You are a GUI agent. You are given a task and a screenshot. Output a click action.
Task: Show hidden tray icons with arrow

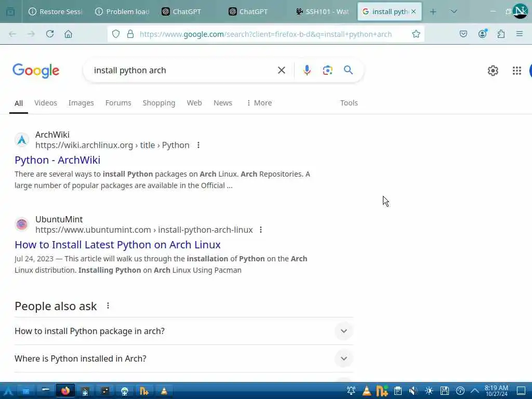click(x=475, y=391)
